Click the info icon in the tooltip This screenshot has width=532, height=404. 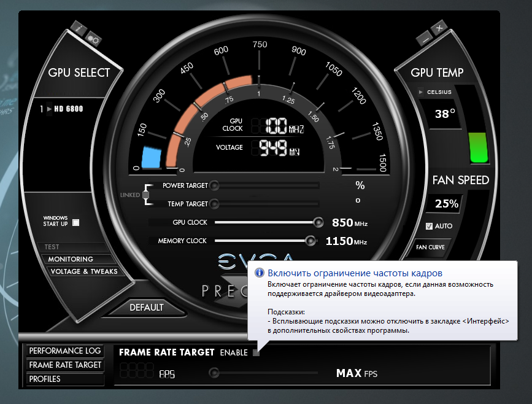[x=260, y=273]
